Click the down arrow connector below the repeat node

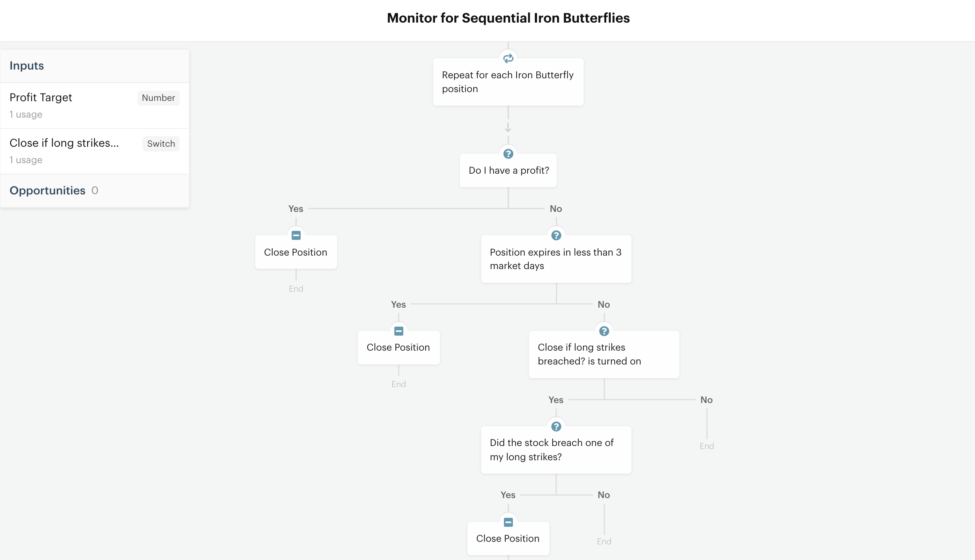508,127
